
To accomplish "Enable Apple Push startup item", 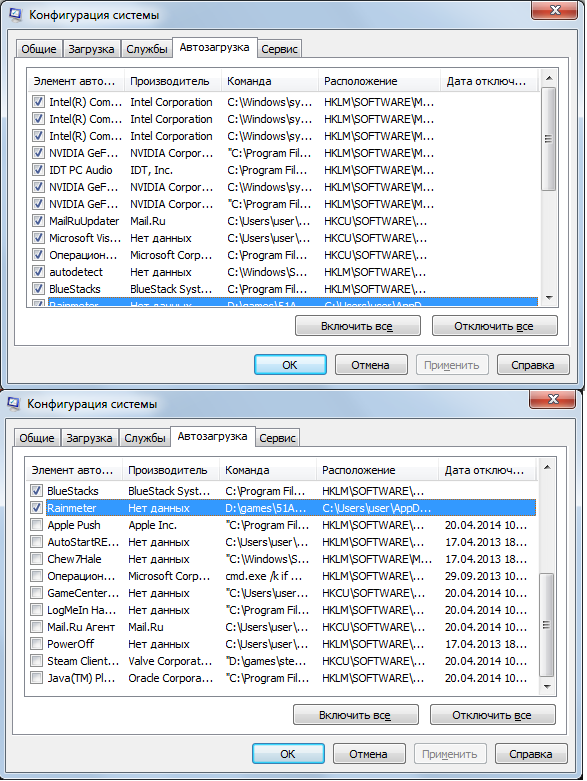I will point(36,525).
